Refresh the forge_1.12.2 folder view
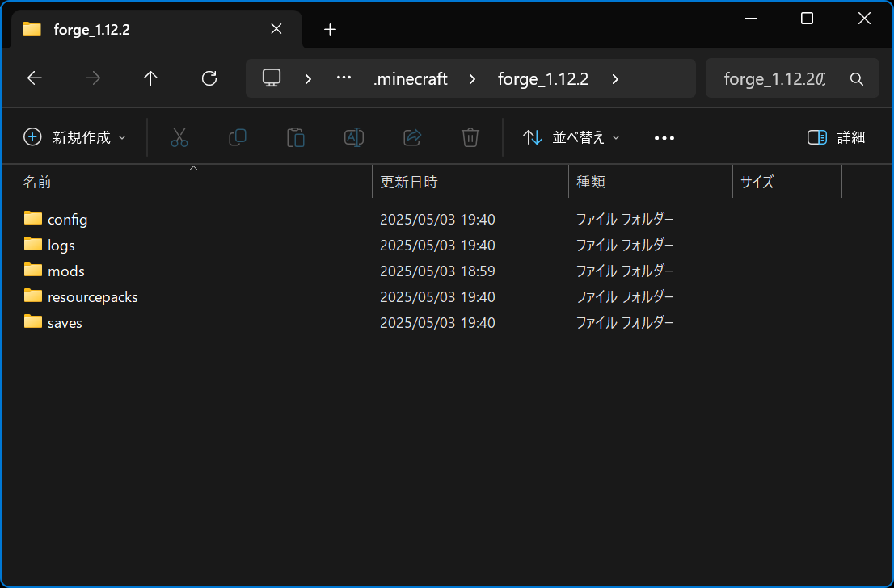 tap(209, 78)
